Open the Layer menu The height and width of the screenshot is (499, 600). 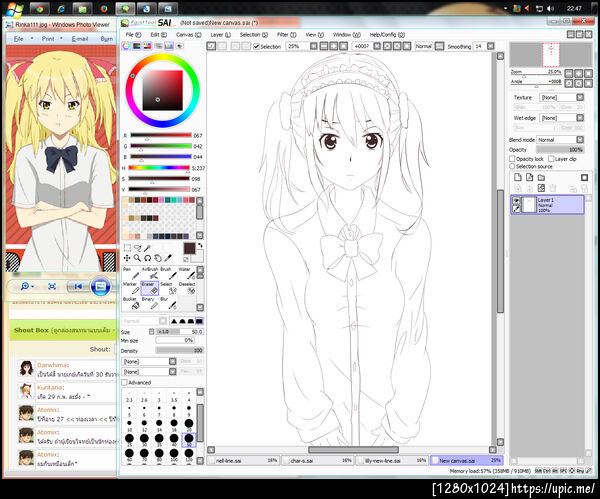220,35
